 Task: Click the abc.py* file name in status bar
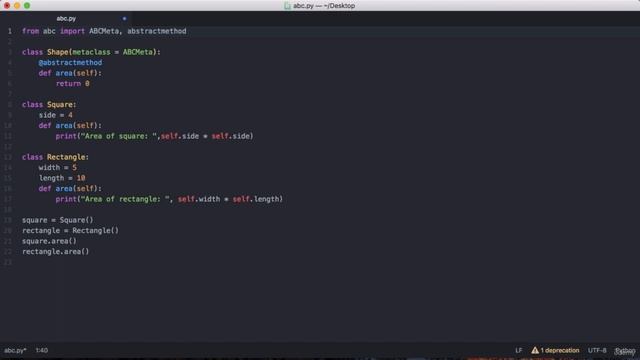pos(15,350)
